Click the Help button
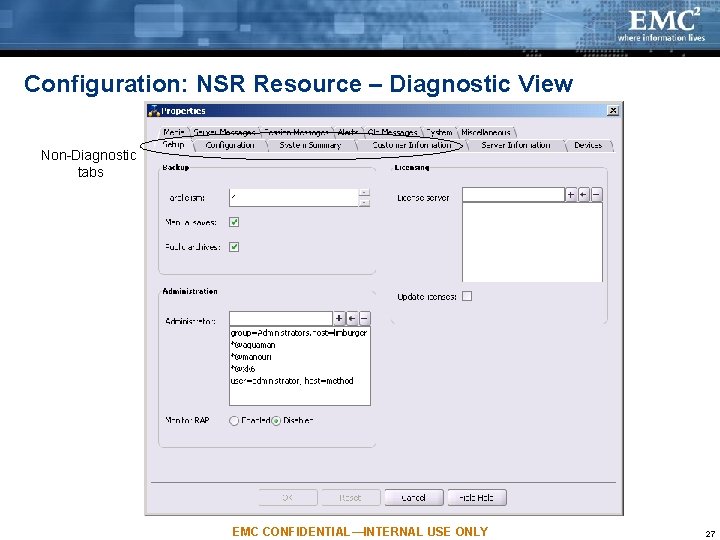The image size is (720, 540). click(477, 497)
